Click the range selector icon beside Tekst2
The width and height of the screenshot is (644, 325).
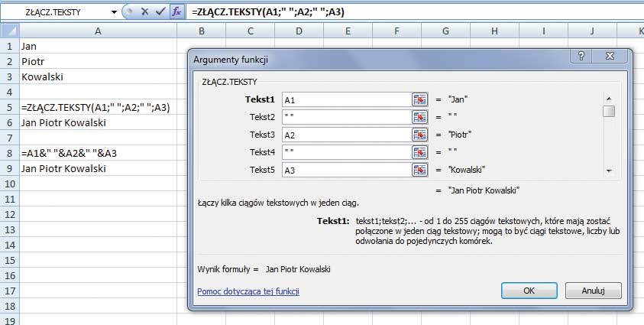pos(419,117)
